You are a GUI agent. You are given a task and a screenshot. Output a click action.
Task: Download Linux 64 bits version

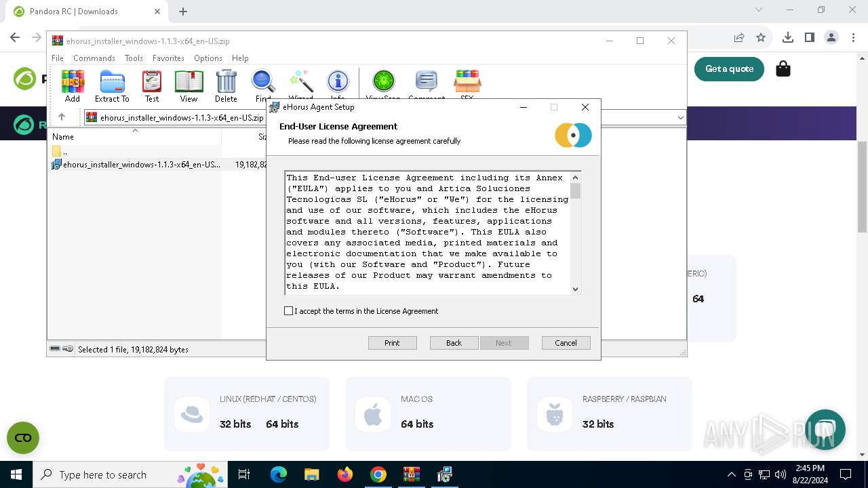(282, 424)
